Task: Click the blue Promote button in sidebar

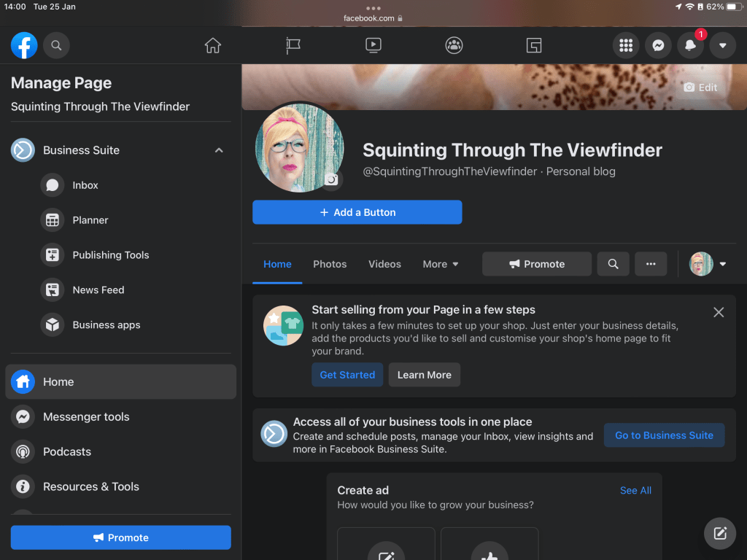Action: (120, 537)
